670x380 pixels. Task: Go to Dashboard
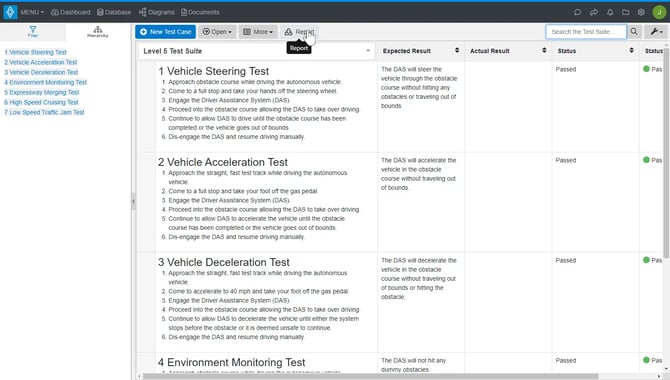tap(71, 12)
